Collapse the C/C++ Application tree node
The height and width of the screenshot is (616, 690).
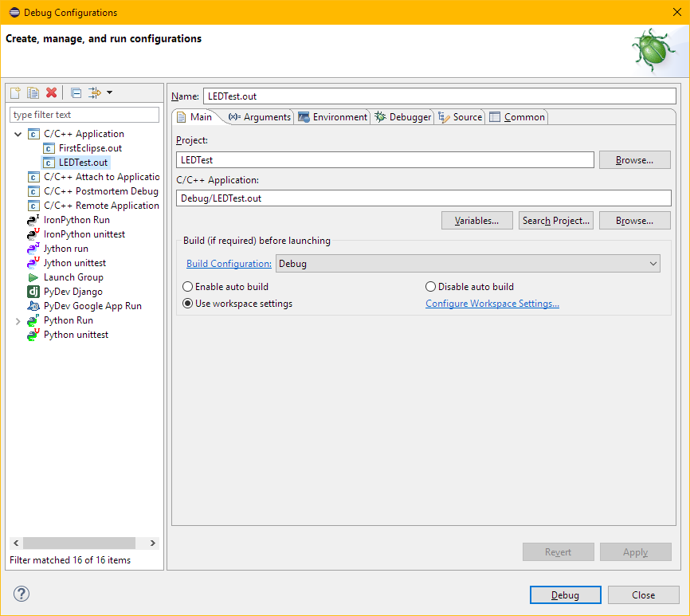[18, 134]
